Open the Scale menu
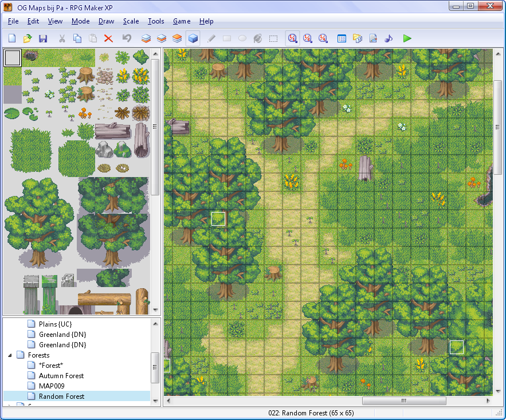Image resolution: width=506 pixels, height=420 pixels. click(131, 21)
